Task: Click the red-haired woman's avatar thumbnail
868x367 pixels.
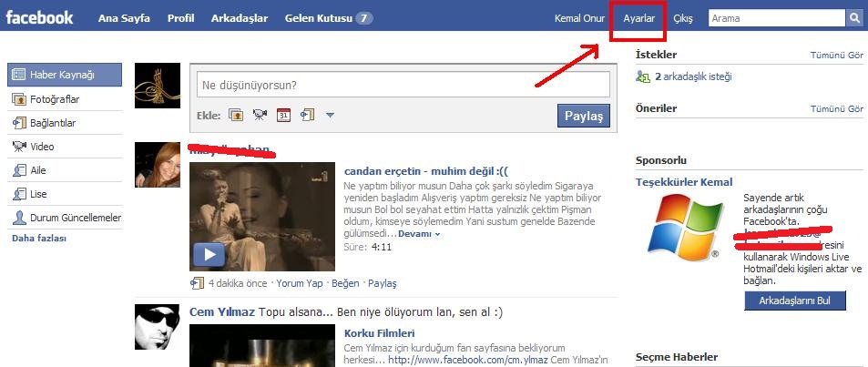Action: pyautogui.click(x=158, y=165)
